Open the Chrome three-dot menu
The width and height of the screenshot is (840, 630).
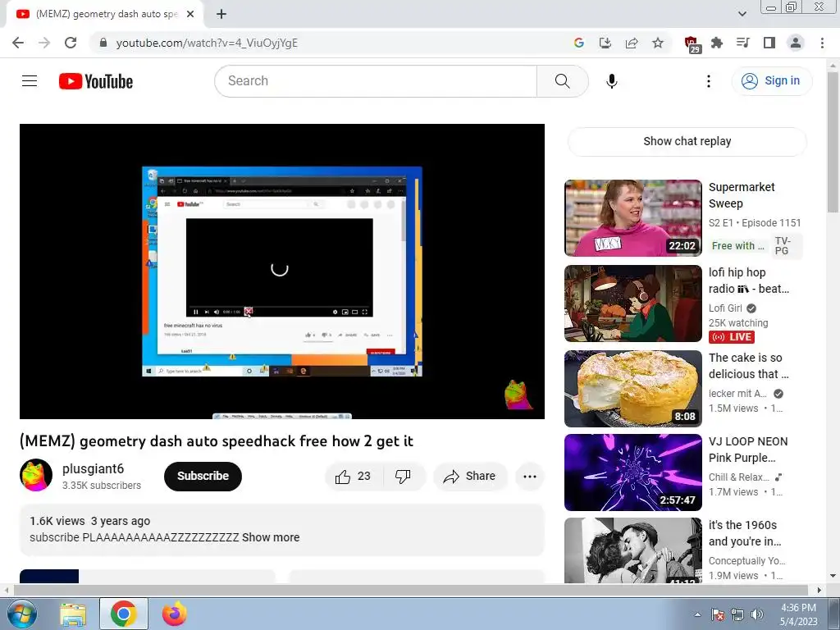click(x=822, y=43)
